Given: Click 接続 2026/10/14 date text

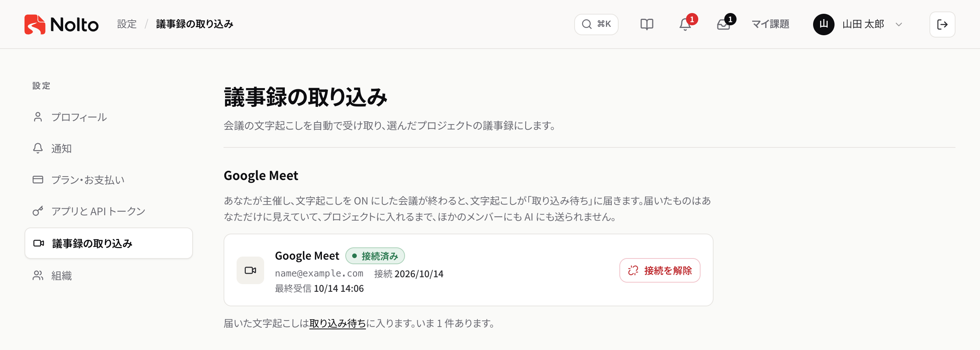Looking at the screenshot, I should [408, 274].
